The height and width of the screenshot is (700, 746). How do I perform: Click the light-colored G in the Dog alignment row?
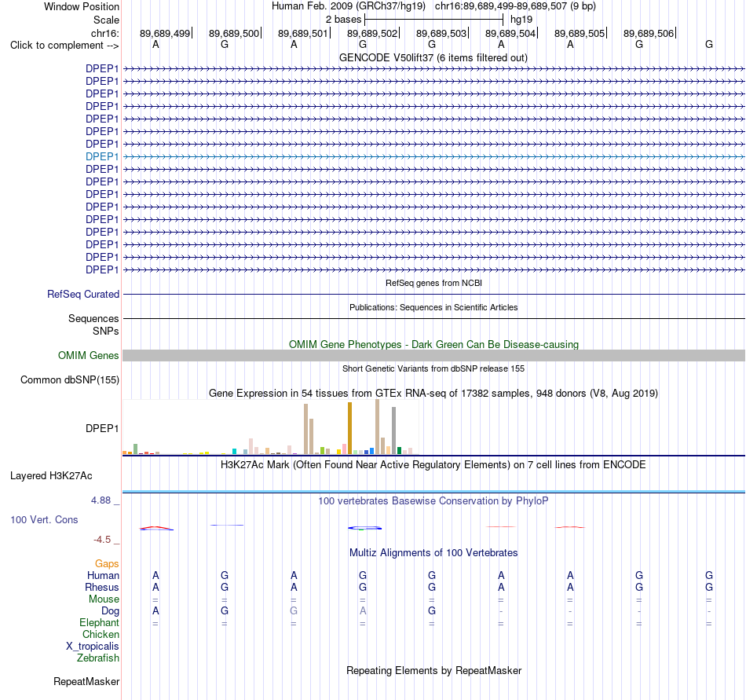[x=294, y=611]
